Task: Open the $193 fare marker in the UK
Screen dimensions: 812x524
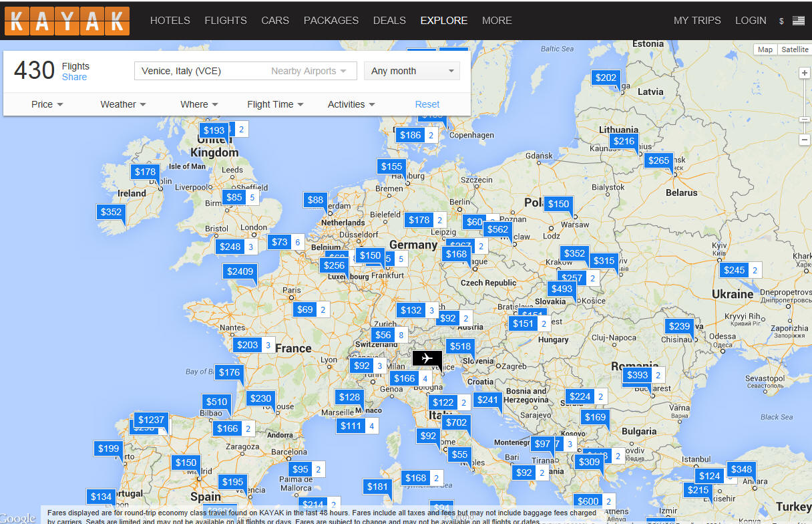Action: 214,130
